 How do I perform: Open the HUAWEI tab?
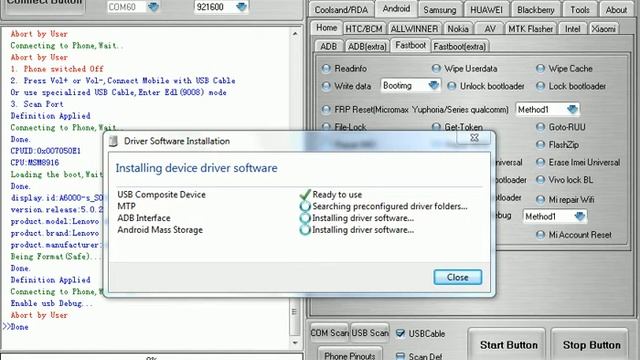tap(486, 10)
